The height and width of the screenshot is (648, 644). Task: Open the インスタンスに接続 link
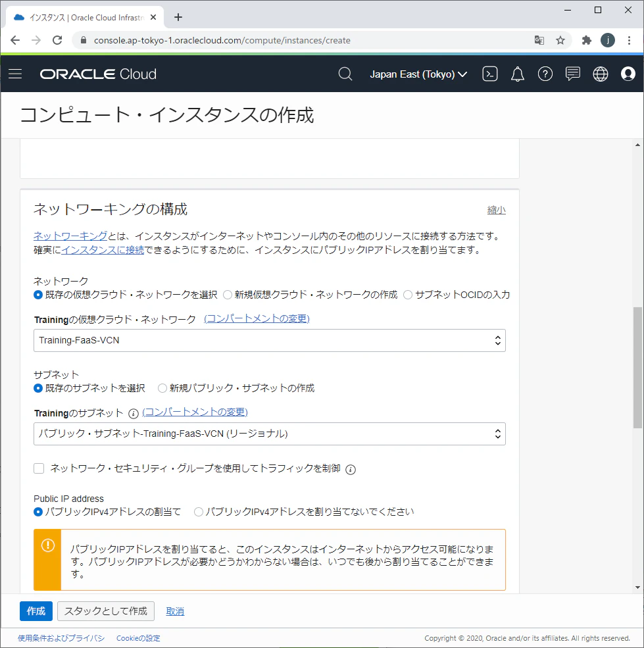(103, 250)
